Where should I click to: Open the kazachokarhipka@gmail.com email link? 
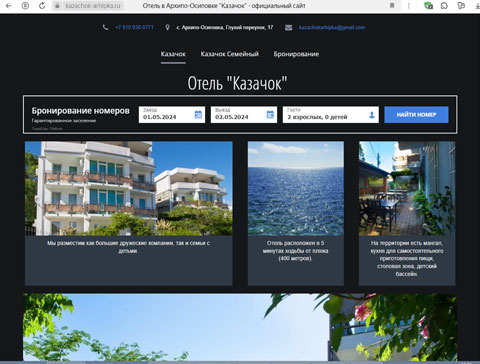332,27
